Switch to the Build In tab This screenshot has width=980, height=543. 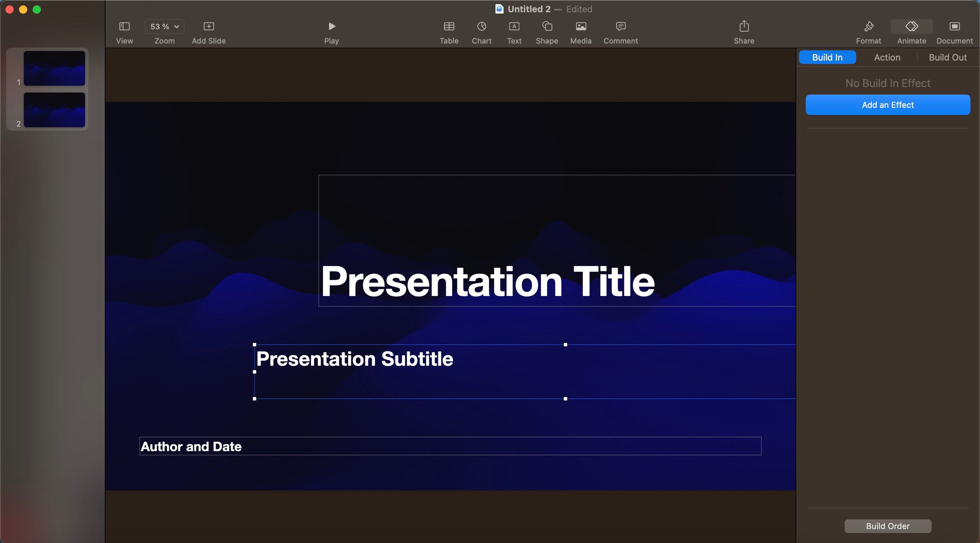827,57
